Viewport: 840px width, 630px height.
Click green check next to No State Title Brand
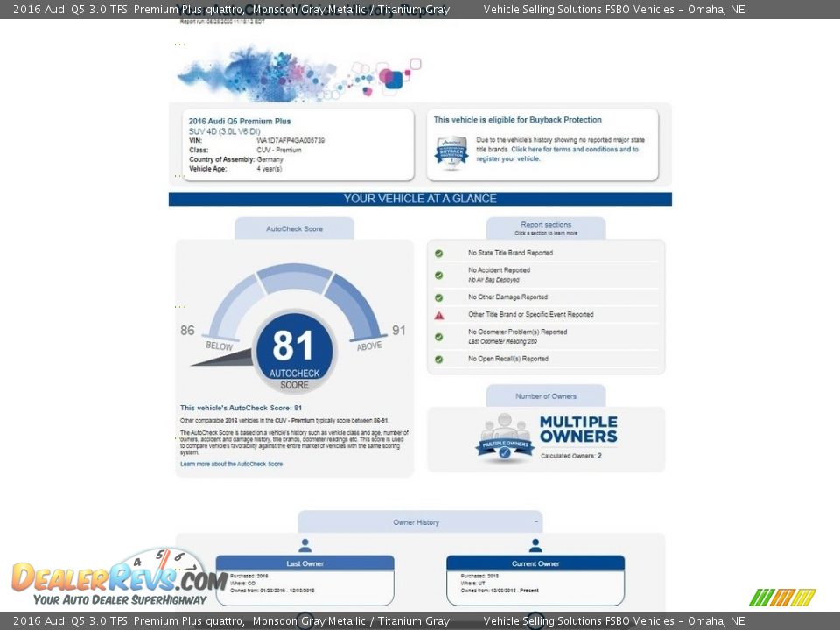point(439,254)
